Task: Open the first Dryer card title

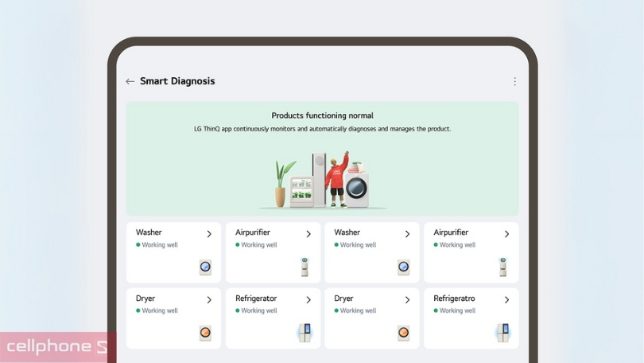Action: (x=145, y=299)
